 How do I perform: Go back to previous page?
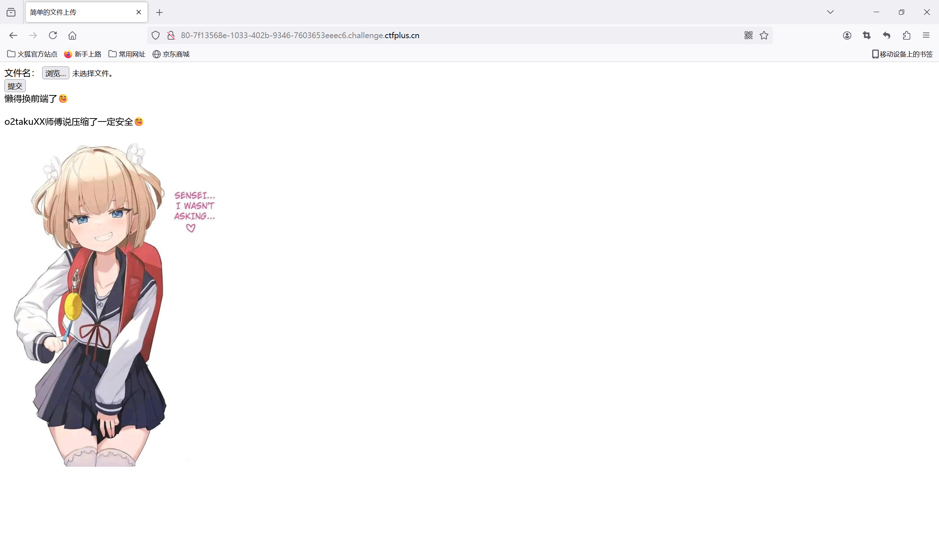13,36
